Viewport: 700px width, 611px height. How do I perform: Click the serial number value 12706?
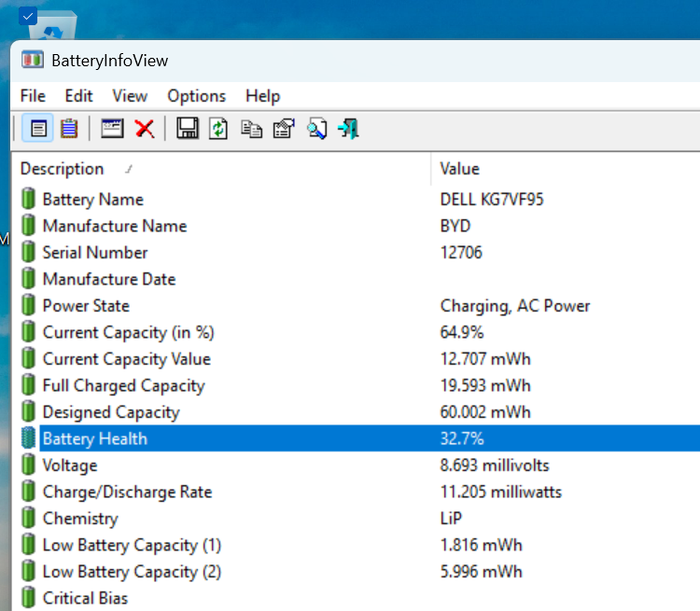pyautogui.click(x=461, y=253)
